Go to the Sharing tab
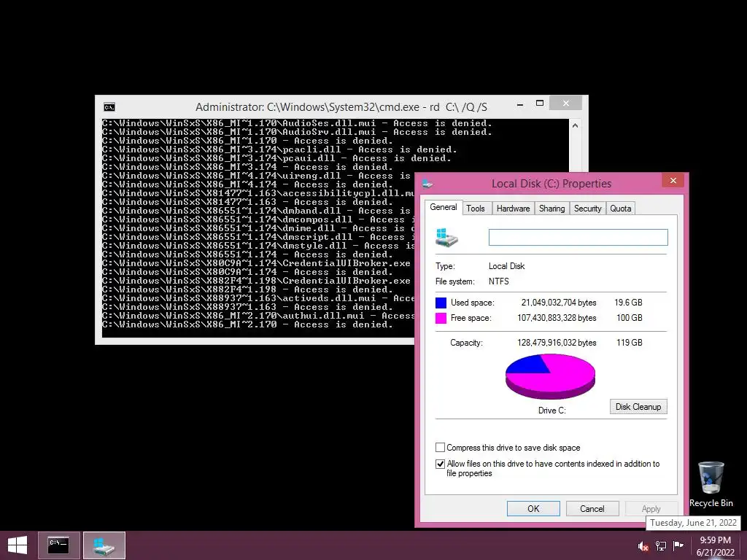The image size is (747, 560). tap(551, 209)
